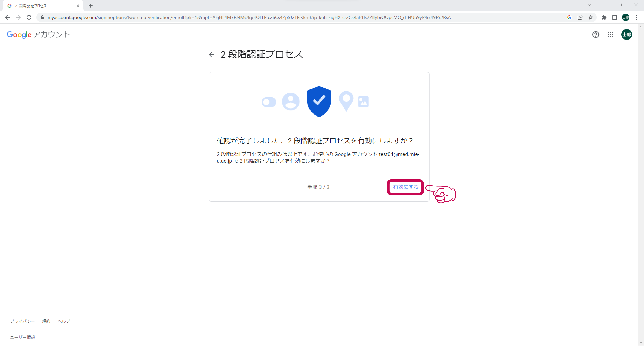Open Google icon in address bar
Image resolution: width=644 pixels, height=346 pixels.
click(569, 17)
